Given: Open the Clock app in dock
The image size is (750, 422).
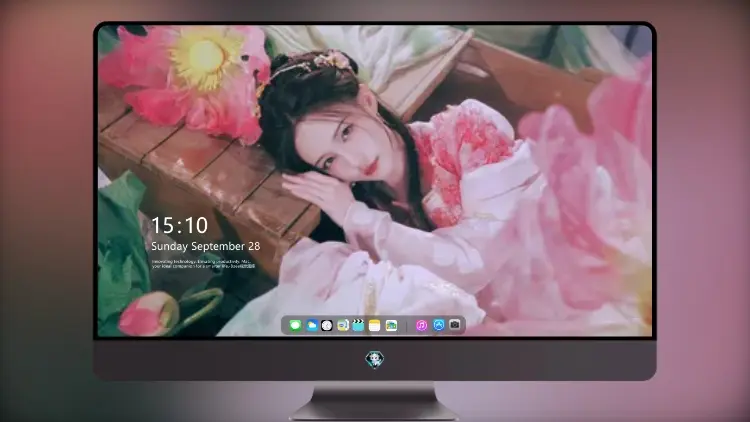Looking at the screenshot, I should tap(327, 325).
